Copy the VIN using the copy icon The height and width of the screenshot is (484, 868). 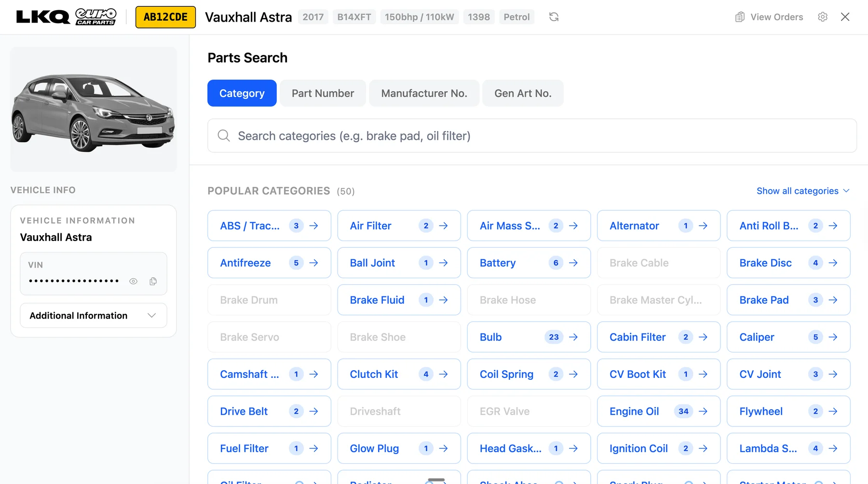pyautogui.click(x=153, y=281)
